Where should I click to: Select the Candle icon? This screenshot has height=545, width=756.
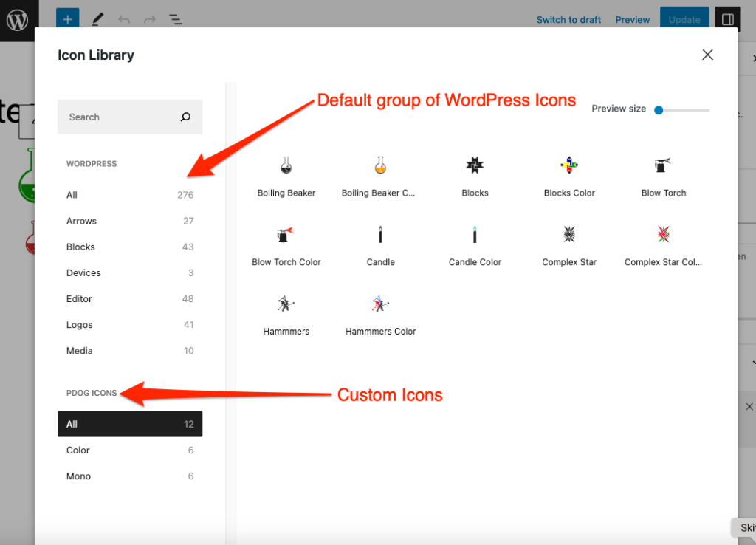[380, 236]
